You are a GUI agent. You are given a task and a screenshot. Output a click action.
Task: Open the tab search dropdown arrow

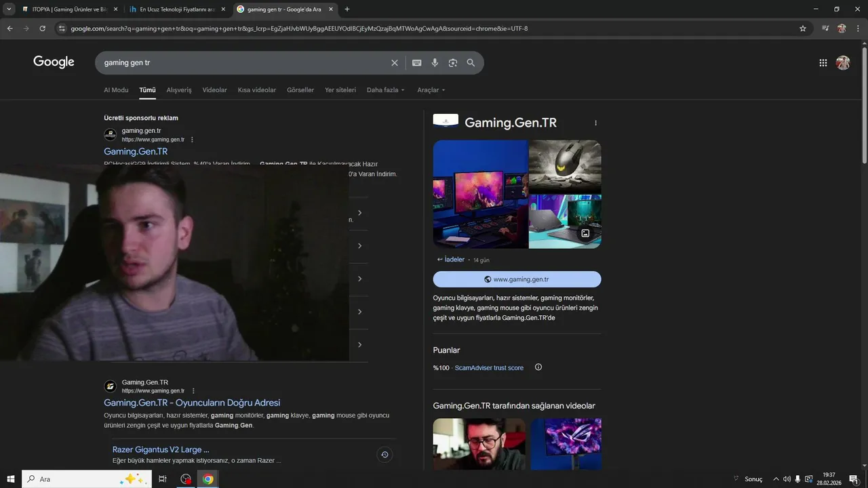(x=9, y=9)
